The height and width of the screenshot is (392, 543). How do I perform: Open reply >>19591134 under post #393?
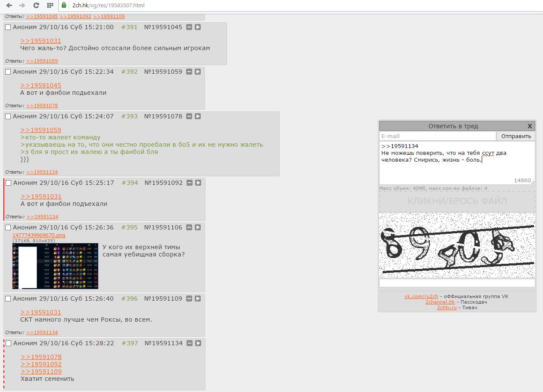(x=42, y=172)
